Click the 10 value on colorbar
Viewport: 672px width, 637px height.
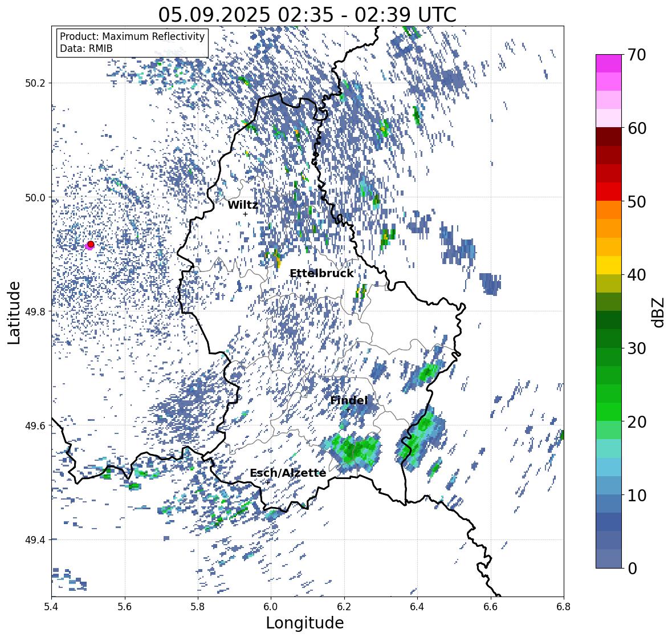636,495
